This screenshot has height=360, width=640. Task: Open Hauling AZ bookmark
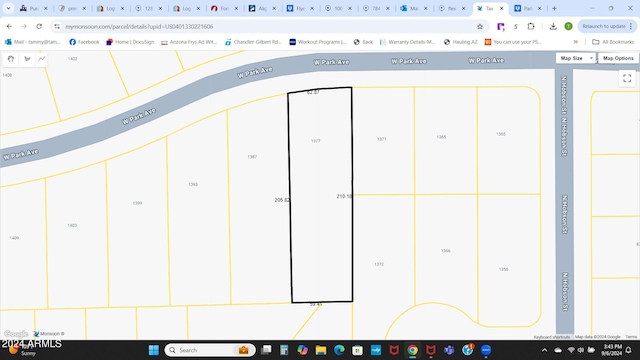click(460, 42)
